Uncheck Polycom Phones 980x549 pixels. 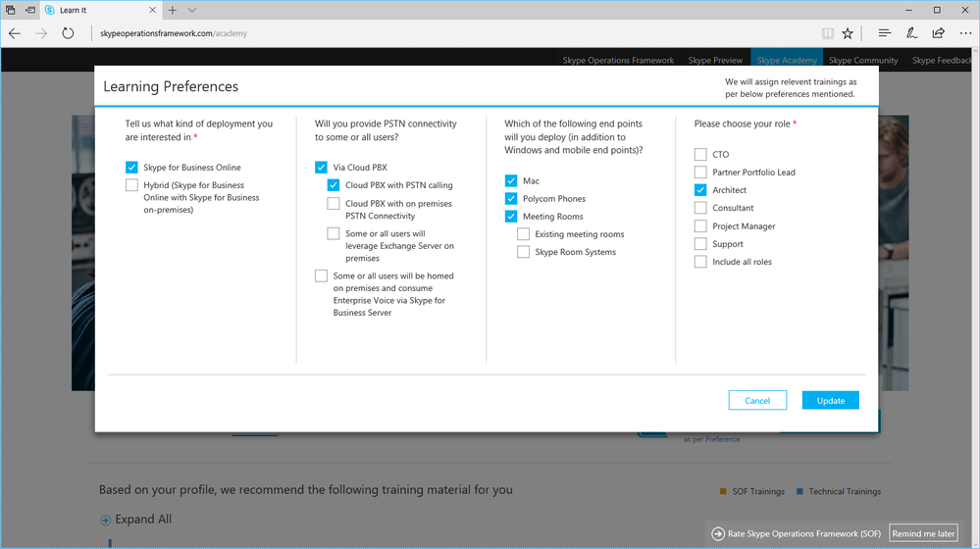(511, 198)
